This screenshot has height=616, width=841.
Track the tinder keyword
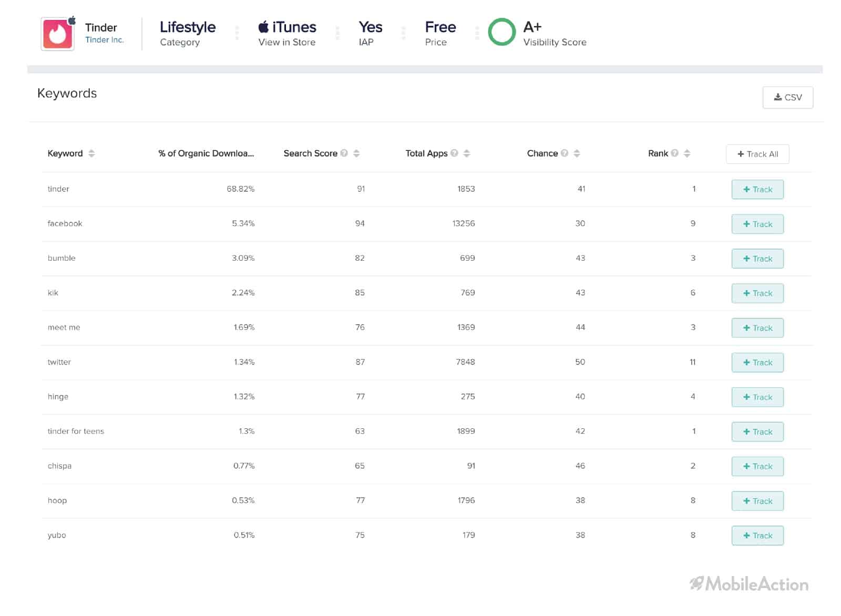pyautogui.click(x=757, y=189)
